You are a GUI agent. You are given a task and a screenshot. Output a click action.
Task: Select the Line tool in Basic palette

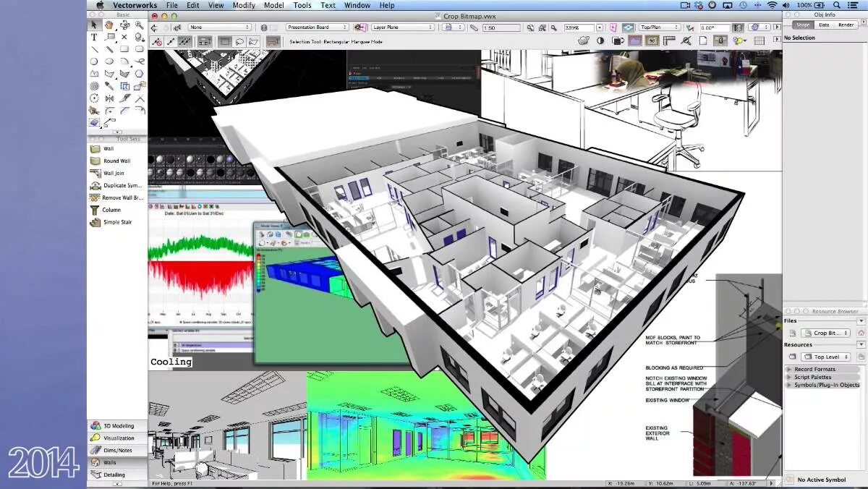(x=94, y=49)
